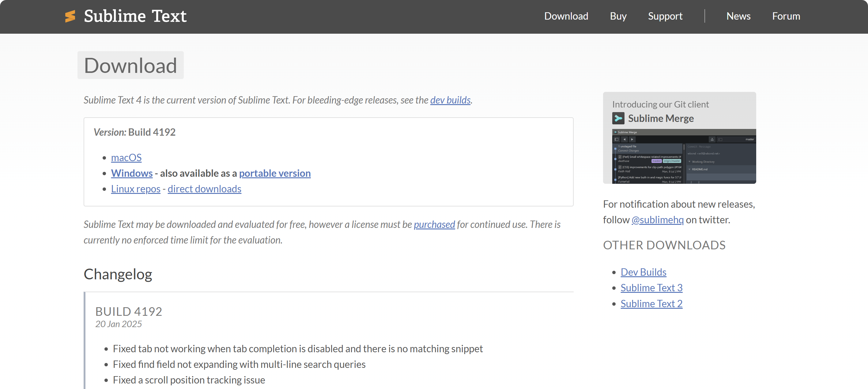Open the Download nav menu item

(x=566, y=16)
